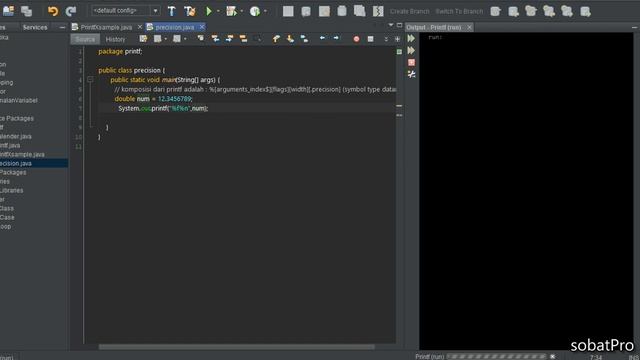The image size is (640, 360).
Task: Switch to Source view
Action: [x=85, y=40]
